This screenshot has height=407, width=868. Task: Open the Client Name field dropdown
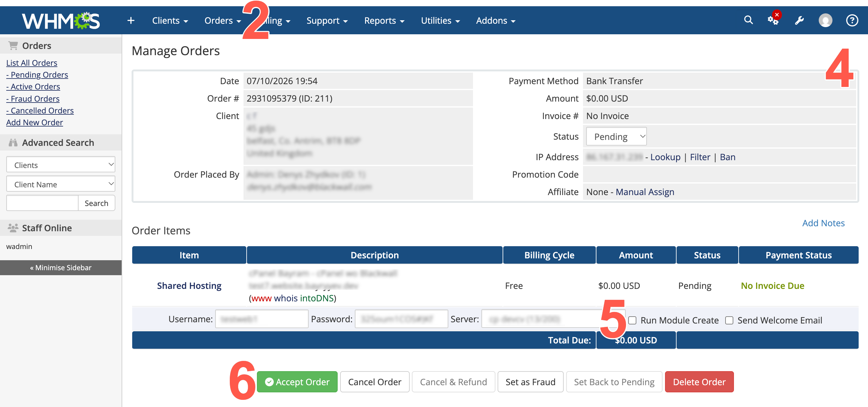coord(61,184)
